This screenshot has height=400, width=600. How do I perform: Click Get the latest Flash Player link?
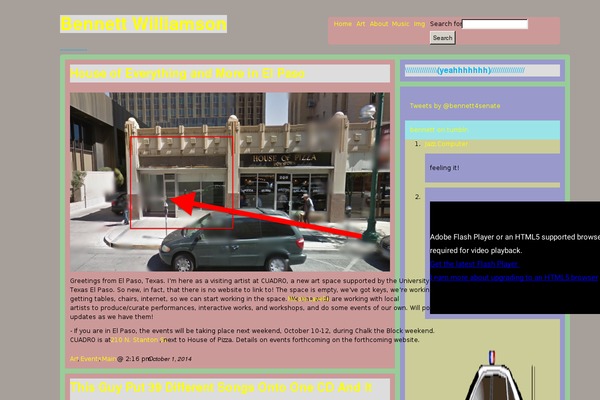pyautogui.click(x=474, y=264)
